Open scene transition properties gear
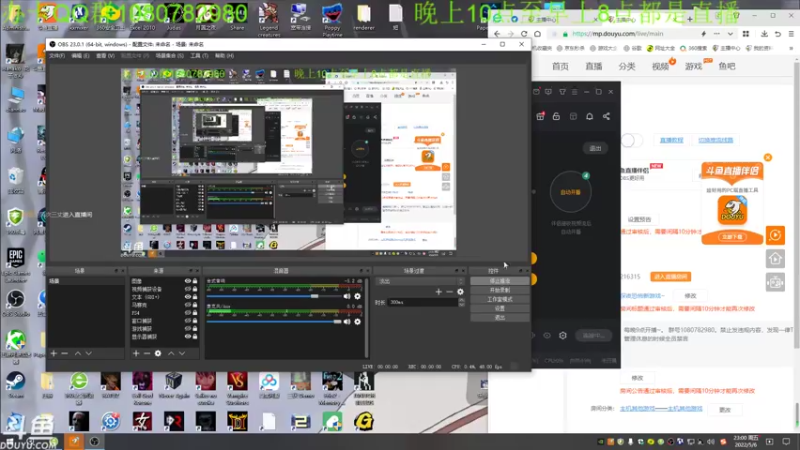The width and height of the screenshot is (800, 450). (460, 292)
